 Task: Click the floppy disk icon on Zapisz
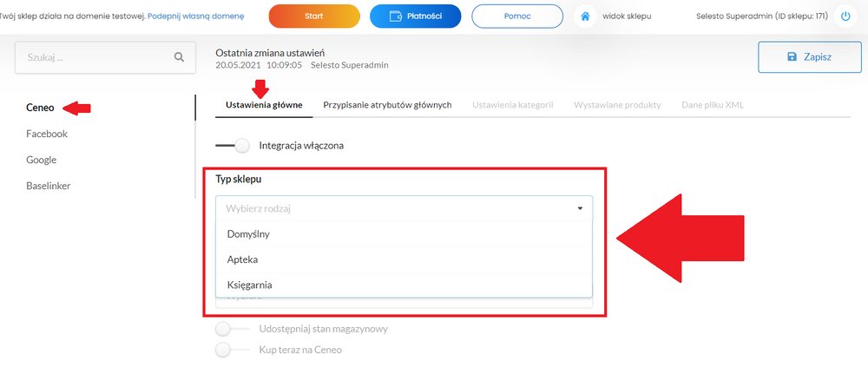(x=792, y=57)
